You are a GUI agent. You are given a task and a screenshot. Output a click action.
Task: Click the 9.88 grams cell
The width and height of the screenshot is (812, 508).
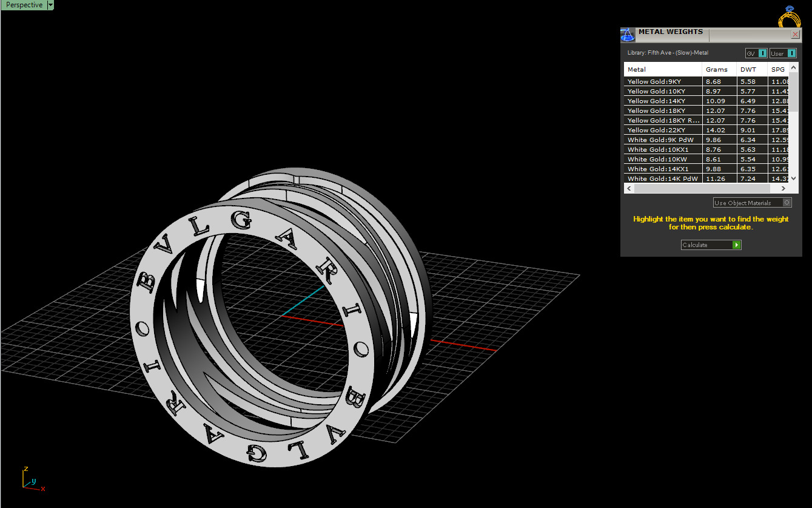click(x=719, y=169)
